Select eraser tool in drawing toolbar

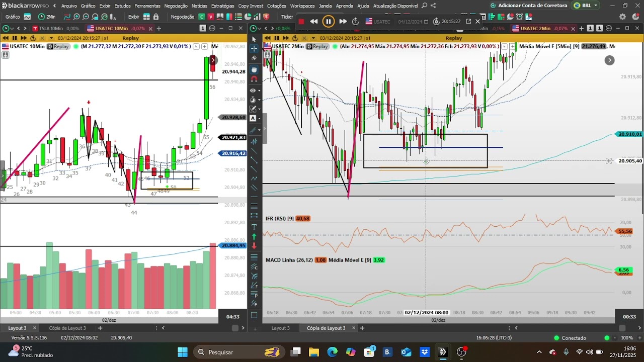[x=254, y=59]
